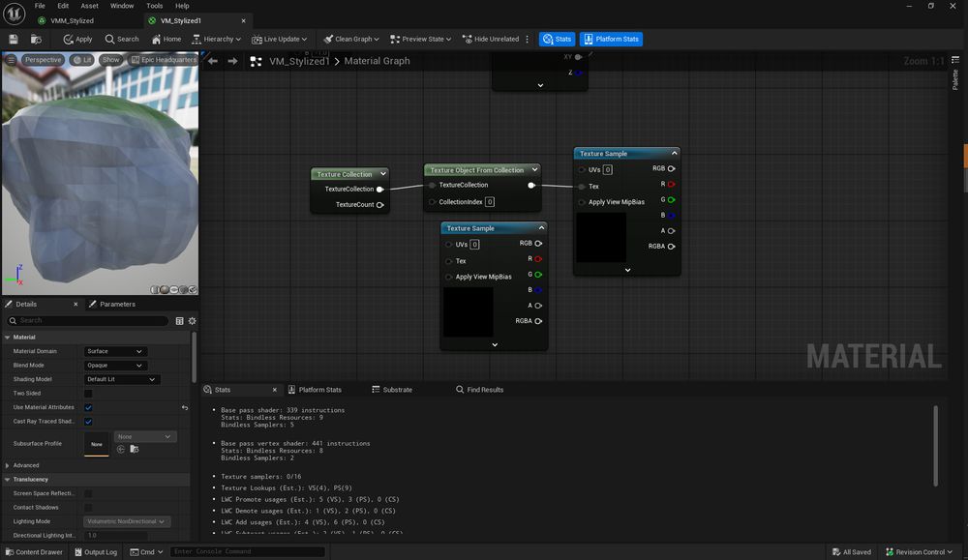The width and height of the screenshot is (968, 560).
Task: Open the Shading Model Default Lit dropdown
Action: point(121,380)
